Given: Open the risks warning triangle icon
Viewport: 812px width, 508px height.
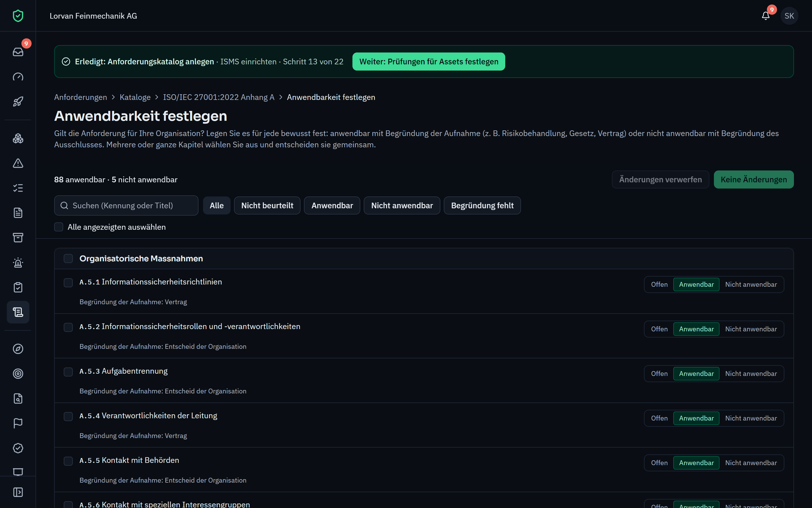Looking at the screenshot, I should click(18, 163).
